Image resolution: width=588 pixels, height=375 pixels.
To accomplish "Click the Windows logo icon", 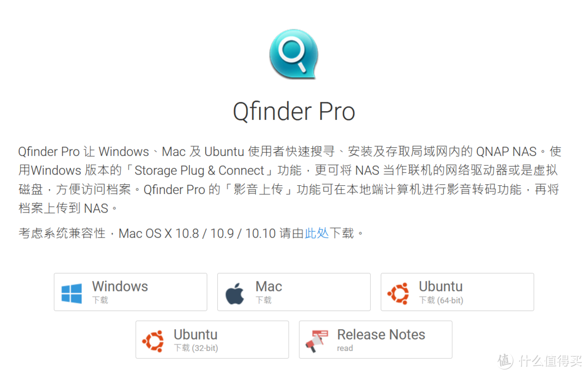I will pyautogui.click(x=72, y=293).
